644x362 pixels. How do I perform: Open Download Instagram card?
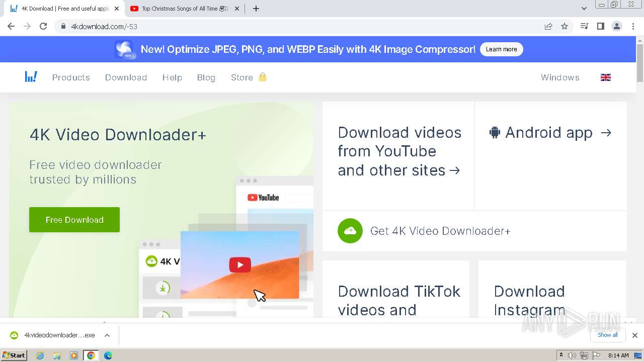click(x=552, y=289)
